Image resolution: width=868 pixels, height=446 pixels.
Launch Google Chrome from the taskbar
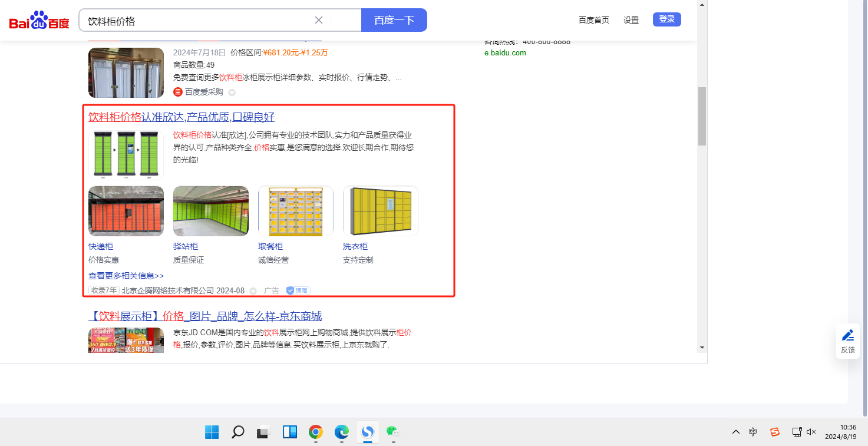click(x=316, y=432)
